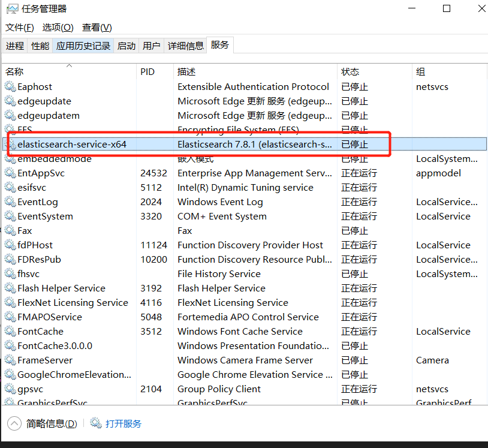488x448 pixels.
Task: Click the gear icon beside Eaphost
Action: click(x=10, y=86)
